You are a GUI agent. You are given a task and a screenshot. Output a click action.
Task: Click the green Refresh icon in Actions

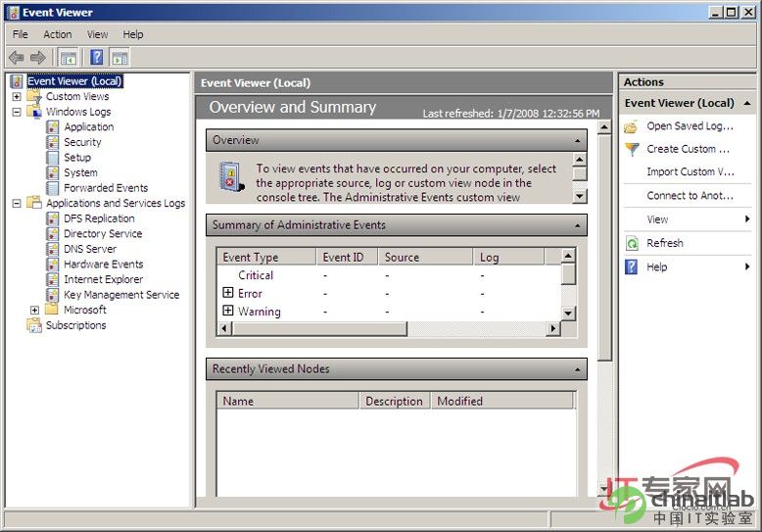tap(632, 243)
